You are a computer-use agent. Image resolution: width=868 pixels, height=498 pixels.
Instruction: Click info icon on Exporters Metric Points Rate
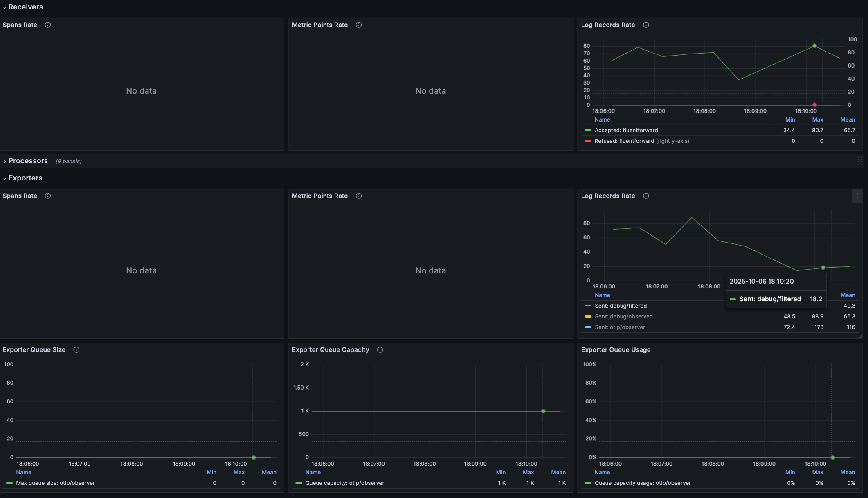click(359, 196)
